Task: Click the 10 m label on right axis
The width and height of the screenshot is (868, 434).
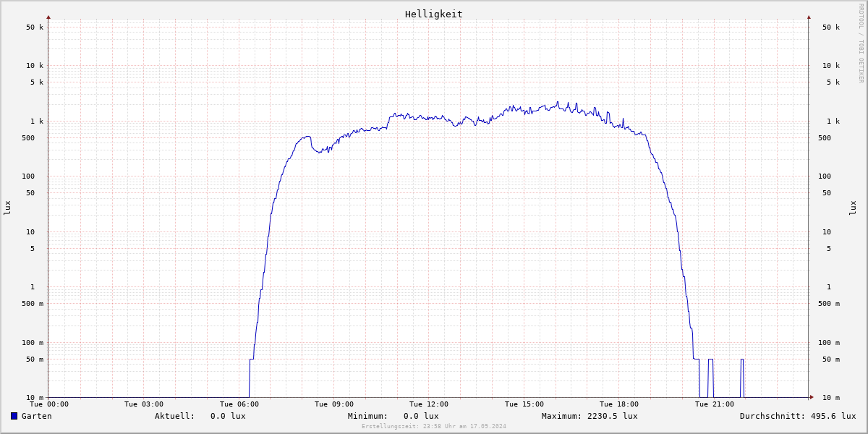Action: click(x=831, y=397)
